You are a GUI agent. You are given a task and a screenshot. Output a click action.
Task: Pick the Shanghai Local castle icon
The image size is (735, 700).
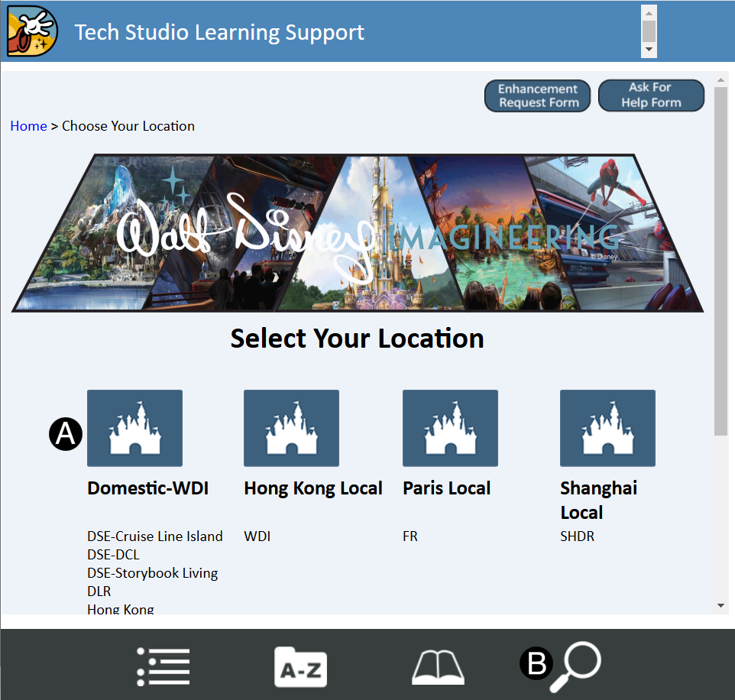point(607,428)
